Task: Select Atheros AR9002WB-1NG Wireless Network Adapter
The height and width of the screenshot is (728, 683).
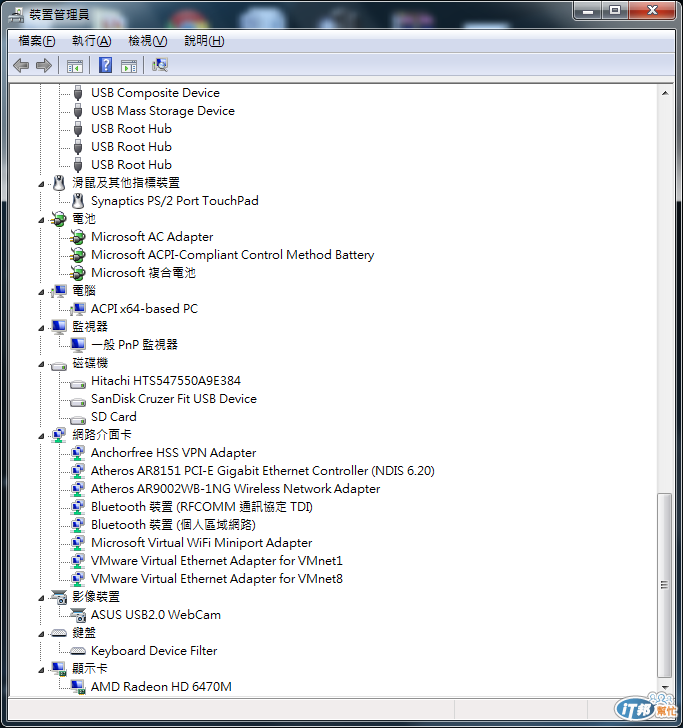Action: (235, 489)
